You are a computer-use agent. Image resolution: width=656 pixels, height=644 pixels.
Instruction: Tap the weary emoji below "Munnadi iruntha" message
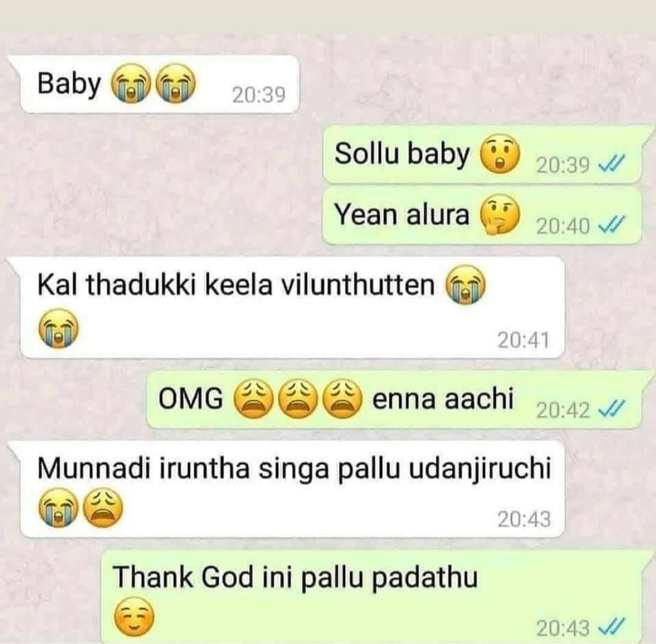103,507
